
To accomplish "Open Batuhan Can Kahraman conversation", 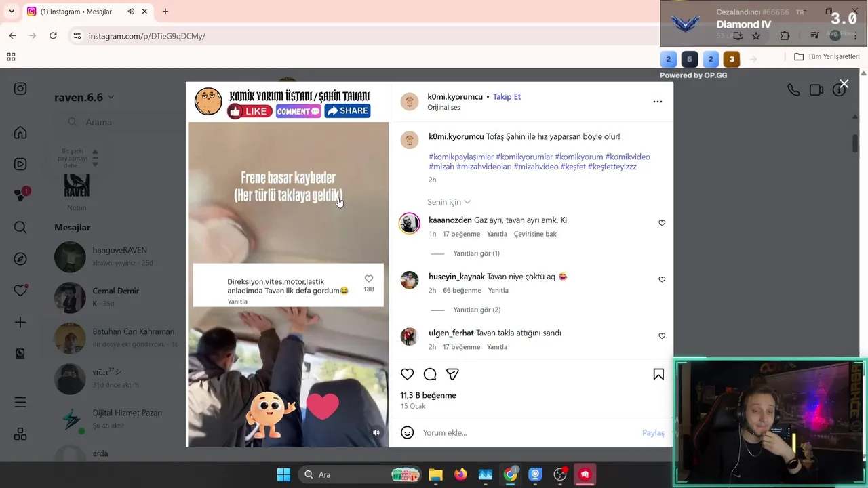I will coord(115,338).
